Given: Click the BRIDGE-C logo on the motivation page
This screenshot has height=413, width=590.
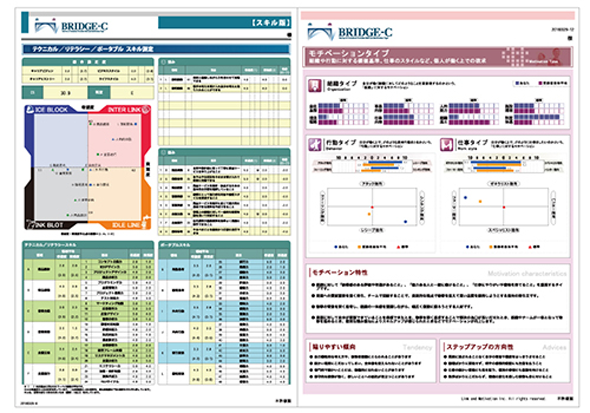Looking at the screenshot, I should 350,32.
